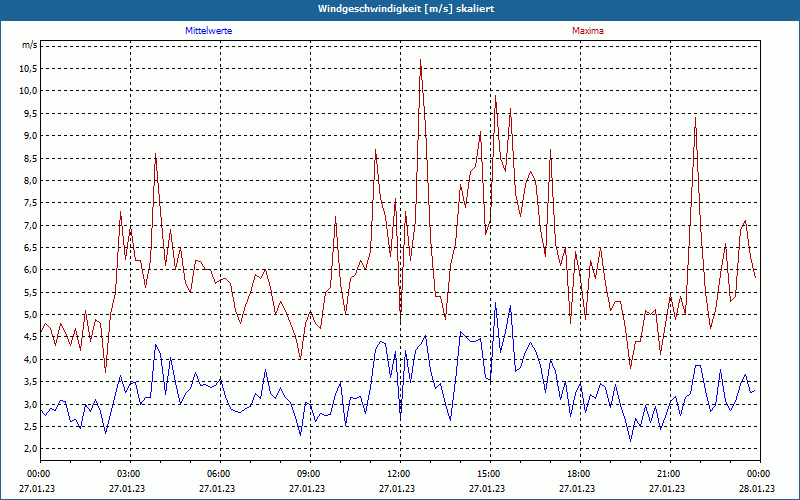Click the 00:00 time label above 28.01.23
Image resolution: width=800 pixels, height=500 pixels.
(x=758, y=474)
